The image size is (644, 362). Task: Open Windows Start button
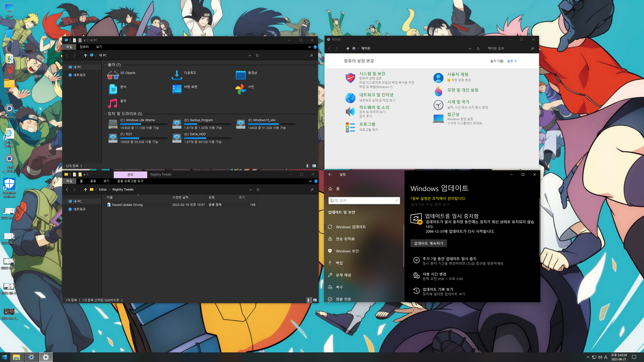click(5, 357)
